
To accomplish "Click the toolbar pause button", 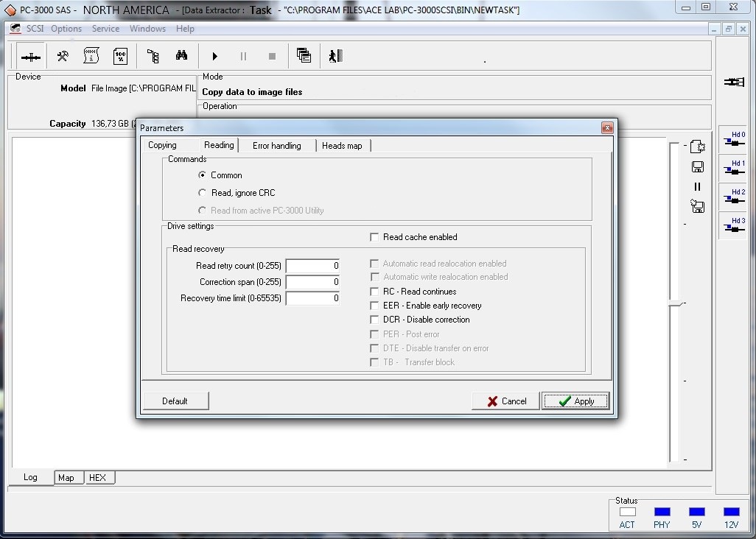I will coord(243,57).
